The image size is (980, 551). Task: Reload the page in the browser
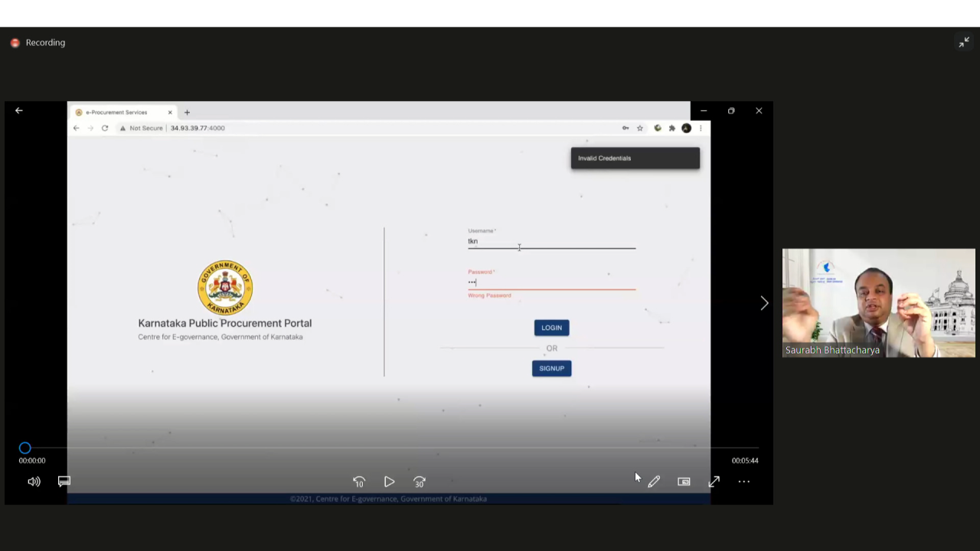click(105, 128)
